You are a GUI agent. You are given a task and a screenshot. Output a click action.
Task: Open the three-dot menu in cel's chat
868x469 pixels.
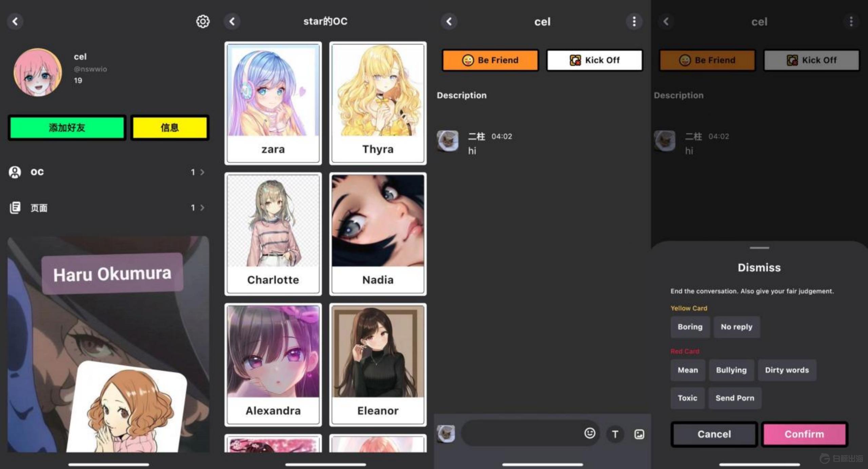click(x=634, y=21)
